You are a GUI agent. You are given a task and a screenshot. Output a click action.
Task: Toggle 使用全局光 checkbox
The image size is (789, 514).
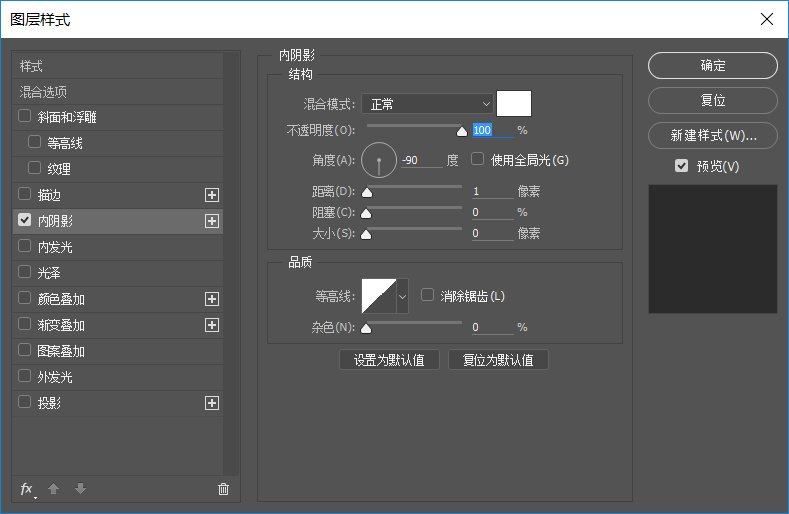478,159
